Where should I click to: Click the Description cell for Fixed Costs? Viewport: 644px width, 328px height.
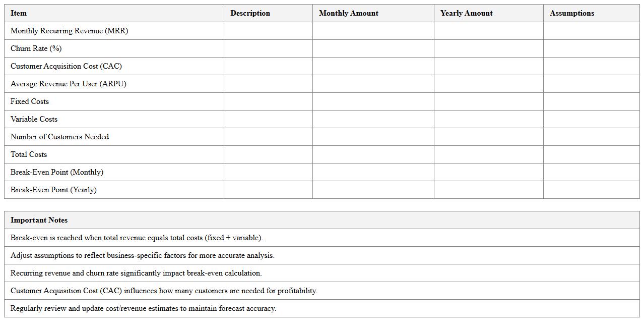tap(268, 101)
